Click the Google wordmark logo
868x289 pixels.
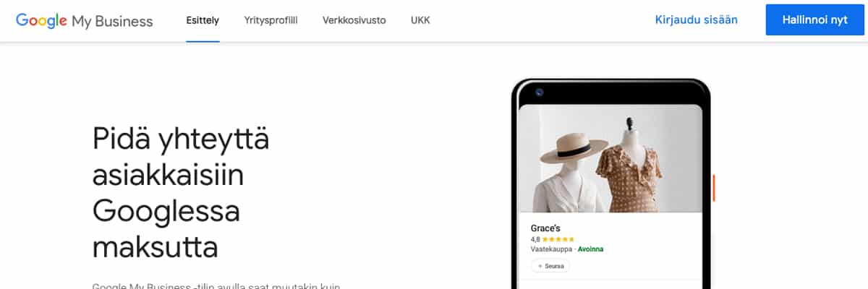pos(42,20)
